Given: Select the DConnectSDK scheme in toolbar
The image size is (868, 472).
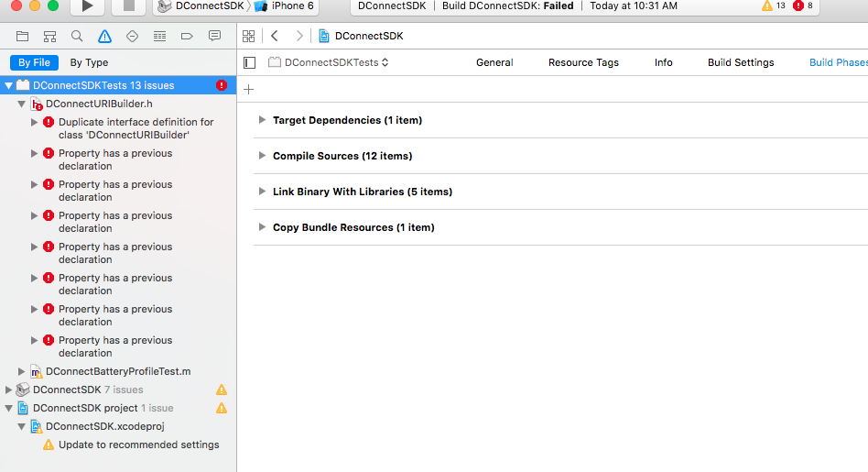Looking at the screenshot, I should click(x=201, y=6).
